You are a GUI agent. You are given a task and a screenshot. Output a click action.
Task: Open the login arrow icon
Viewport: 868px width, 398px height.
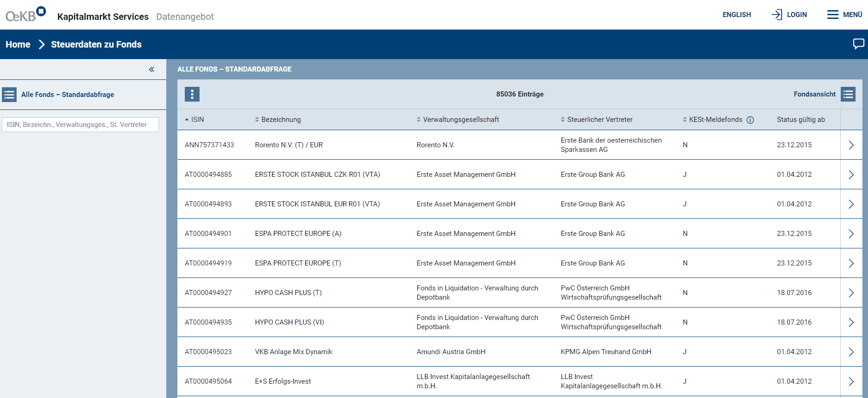pyautogui.click(x=777, y=15)
